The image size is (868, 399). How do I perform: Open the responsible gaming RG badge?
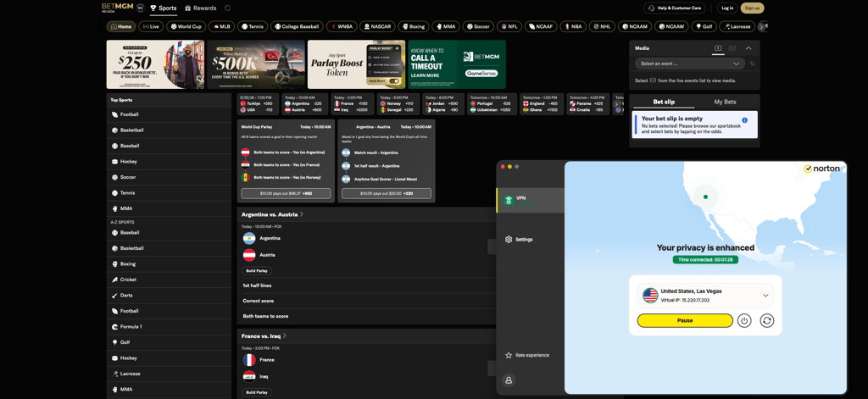coord(141,8)
